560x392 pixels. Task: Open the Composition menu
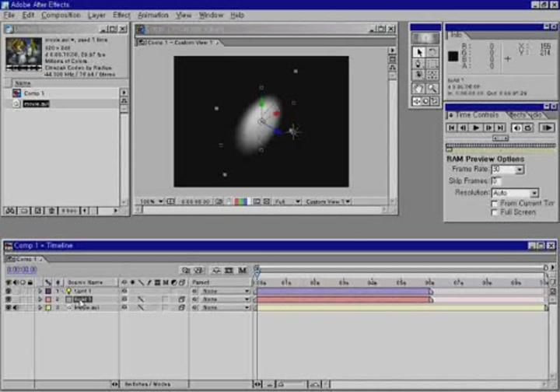click(x=61, y=15)
